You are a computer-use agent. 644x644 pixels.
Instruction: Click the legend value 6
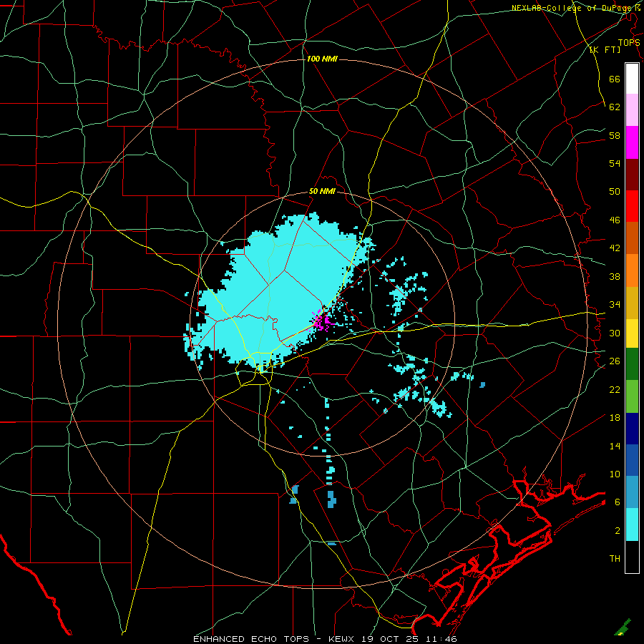point(618,502)
